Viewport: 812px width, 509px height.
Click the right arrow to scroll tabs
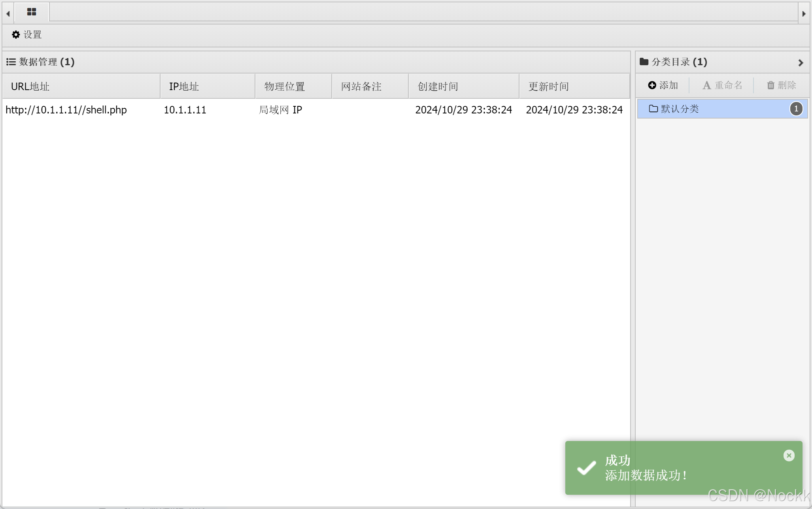tap(804, 13)
